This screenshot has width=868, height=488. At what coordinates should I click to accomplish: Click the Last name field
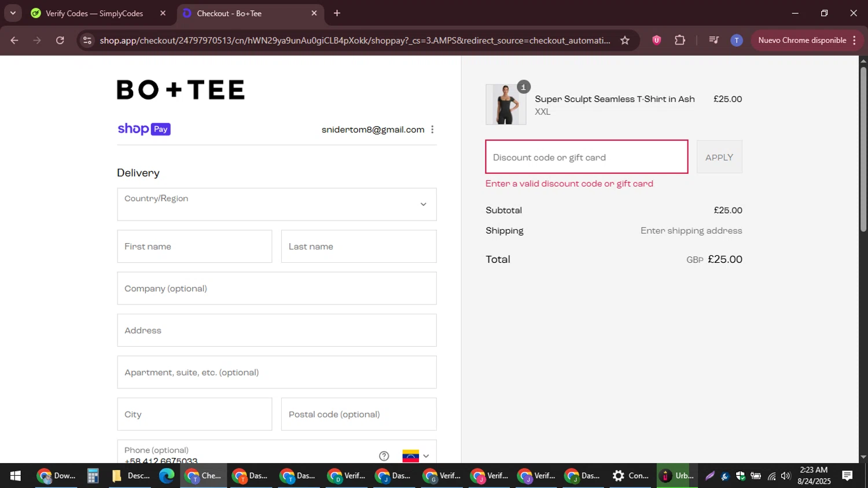click(359, 247)
